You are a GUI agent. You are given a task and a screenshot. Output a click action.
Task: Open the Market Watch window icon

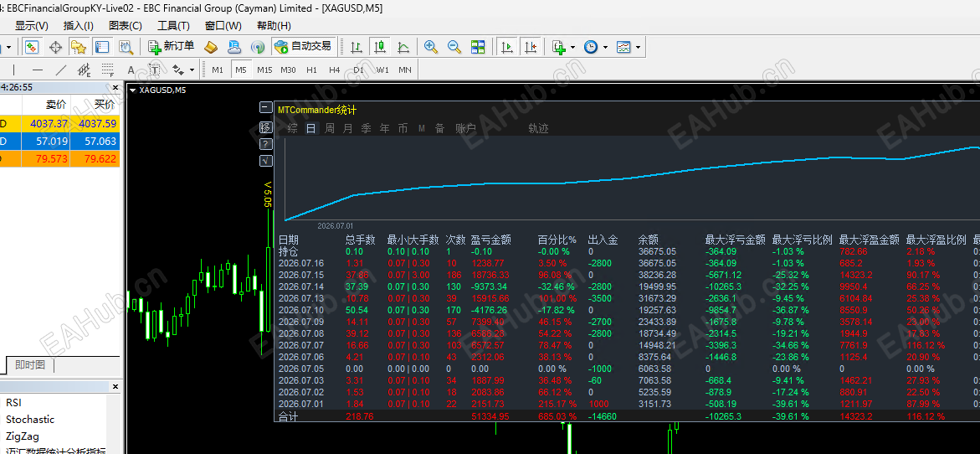pyautogui.click(x=32, y=47)
